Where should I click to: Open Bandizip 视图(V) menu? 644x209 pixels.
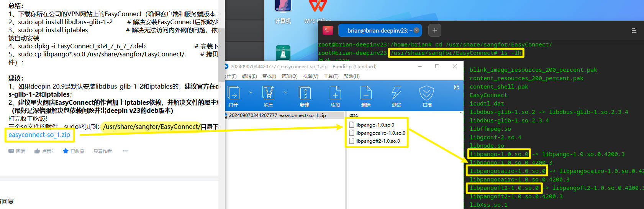pos(310,76)
